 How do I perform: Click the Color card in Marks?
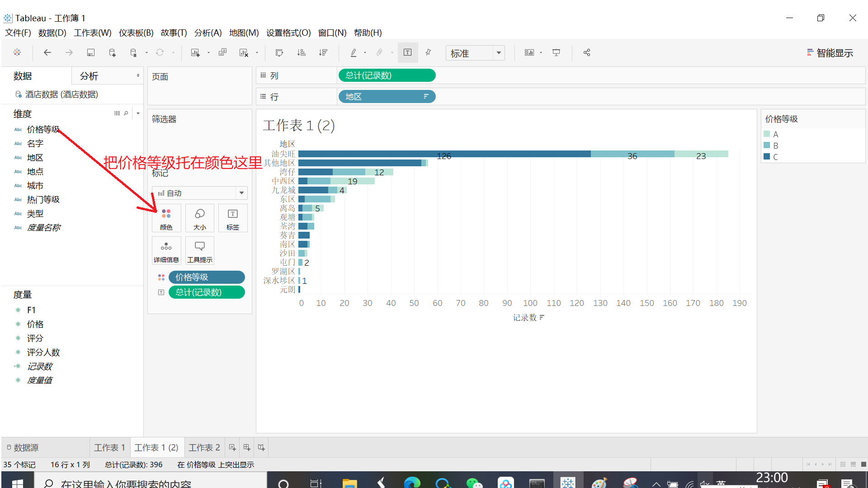pyautogui.click(x=166, y=218)
